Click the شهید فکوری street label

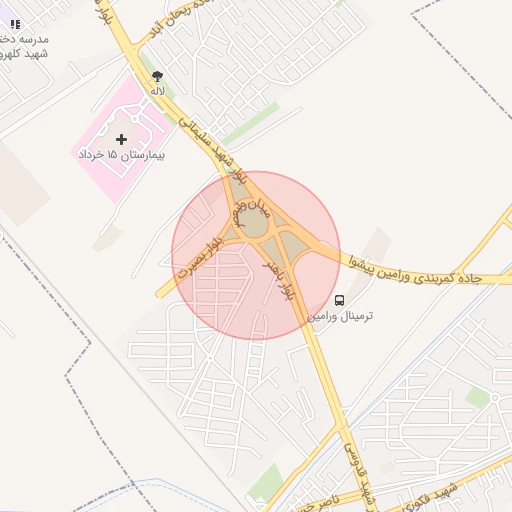point(430,498)
